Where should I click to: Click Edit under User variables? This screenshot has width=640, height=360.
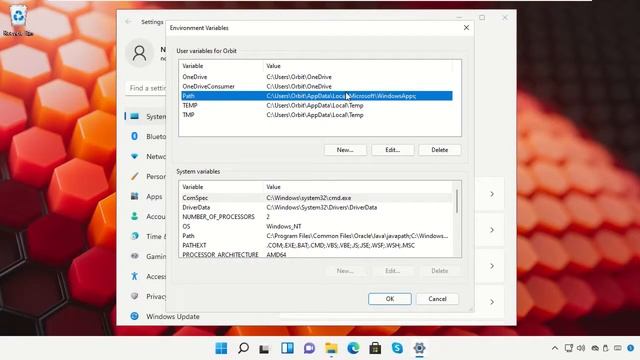tap(393, 150)
